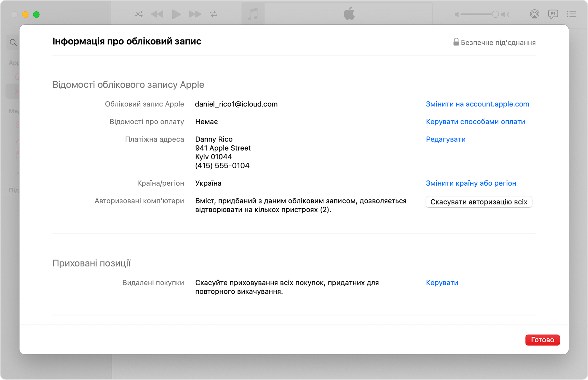Click the search magnifier in the sidebar

[13, 42]
